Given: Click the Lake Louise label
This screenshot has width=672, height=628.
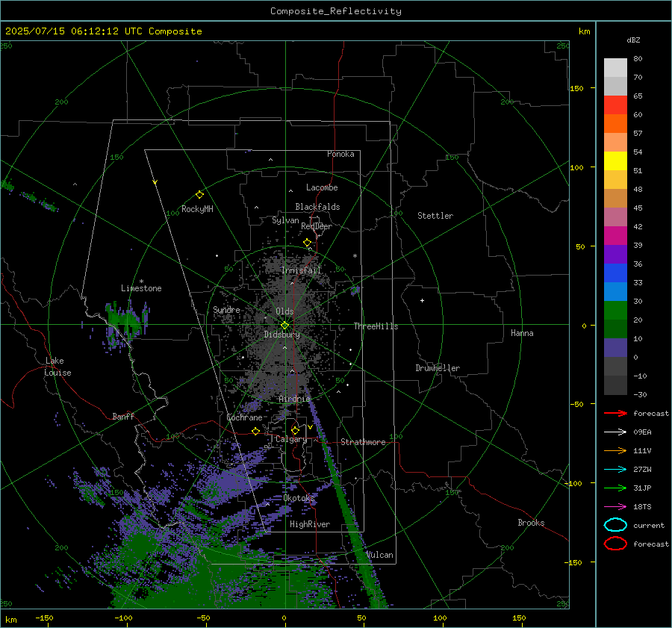Looking at the screenshot, I should click(x=57, y=367).
